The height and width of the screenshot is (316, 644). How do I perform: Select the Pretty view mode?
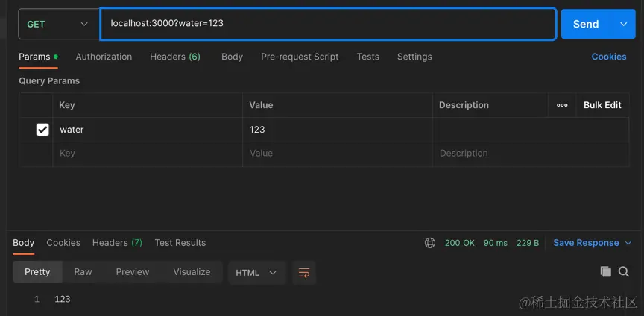37,272
